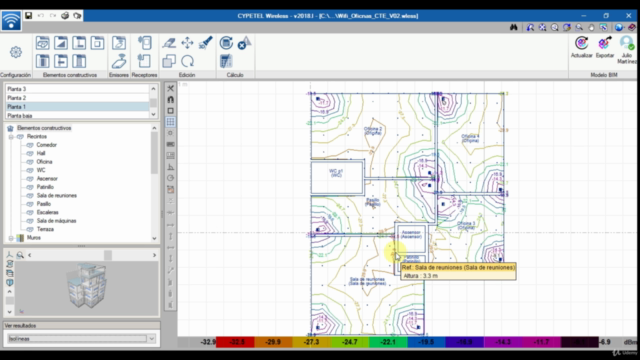Click the upper Receptores device icon
This screenshot has height=360, width=640.
pos(144,43)
